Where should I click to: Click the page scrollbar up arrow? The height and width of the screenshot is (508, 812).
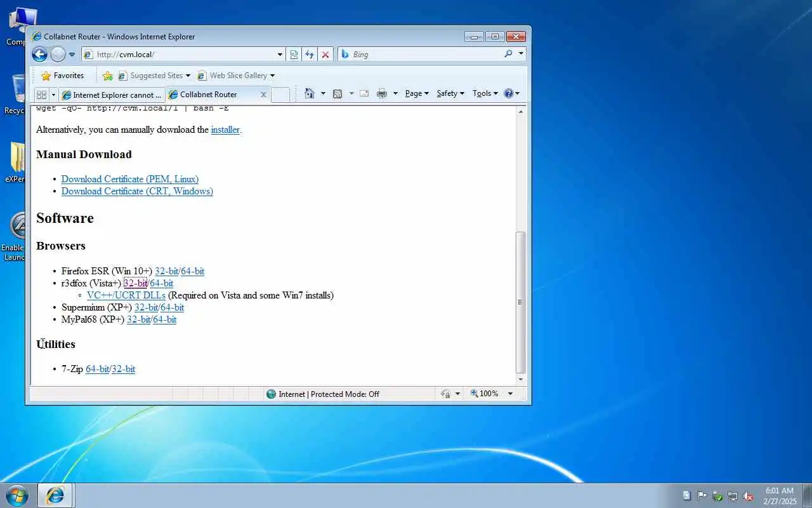click(x=521, y=112)
